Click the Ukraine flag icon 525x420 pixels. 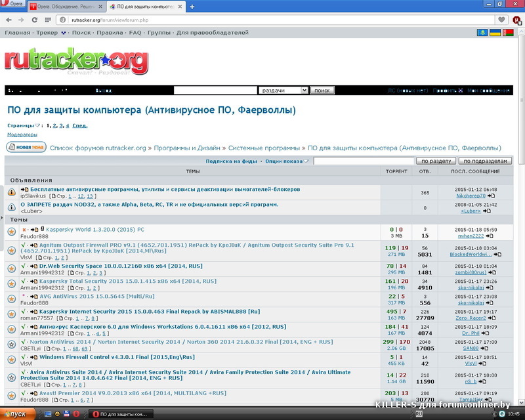496,32
